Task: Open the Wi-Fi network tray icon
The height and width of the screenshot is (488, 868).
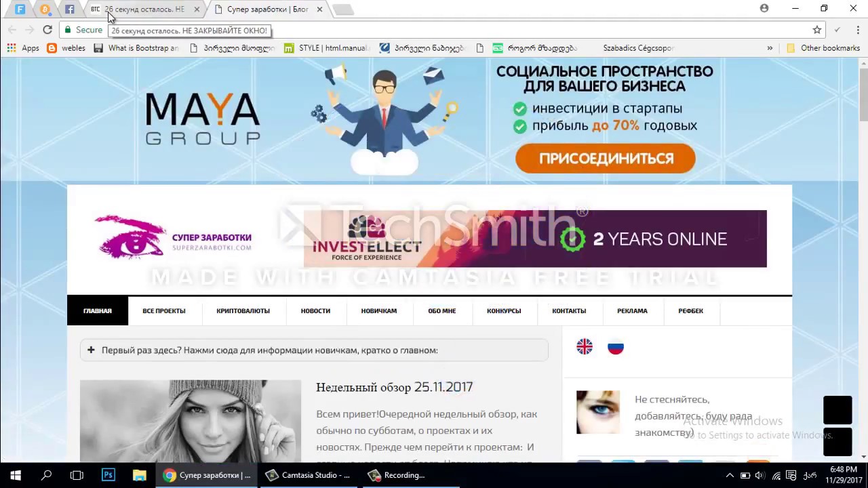Action: coord(776,476)
